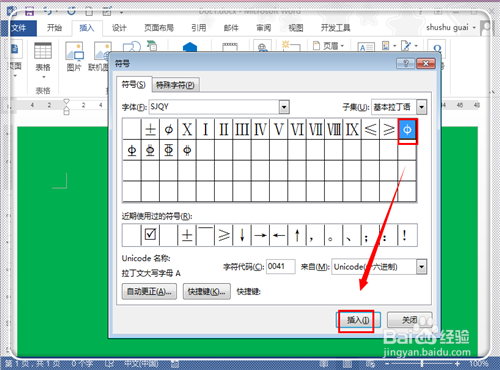
Task: Select the ≤ symbol in the grid
Action: 370,129
